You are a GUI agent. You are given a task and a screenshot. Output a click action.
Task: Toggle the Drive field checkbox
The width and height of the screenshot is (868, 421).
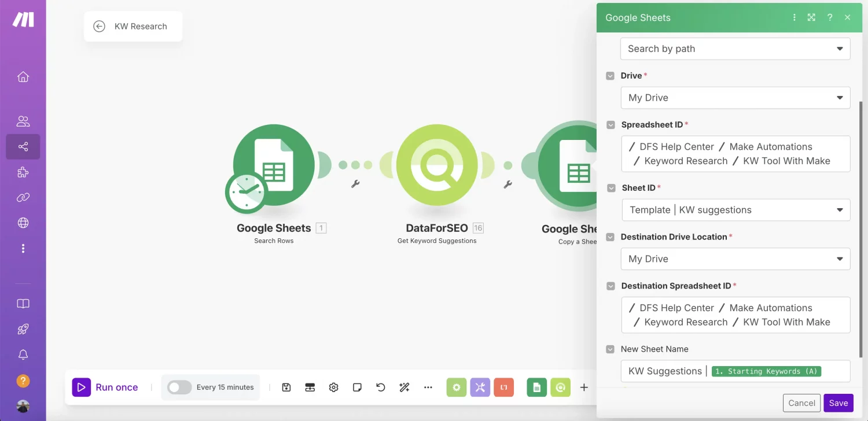[x=610, y=76]
